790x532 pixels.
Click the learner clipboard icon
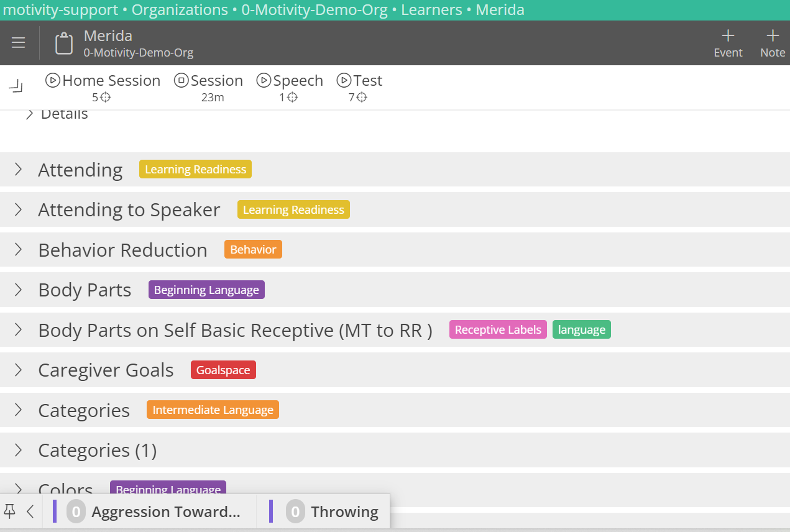coord(64,44)
